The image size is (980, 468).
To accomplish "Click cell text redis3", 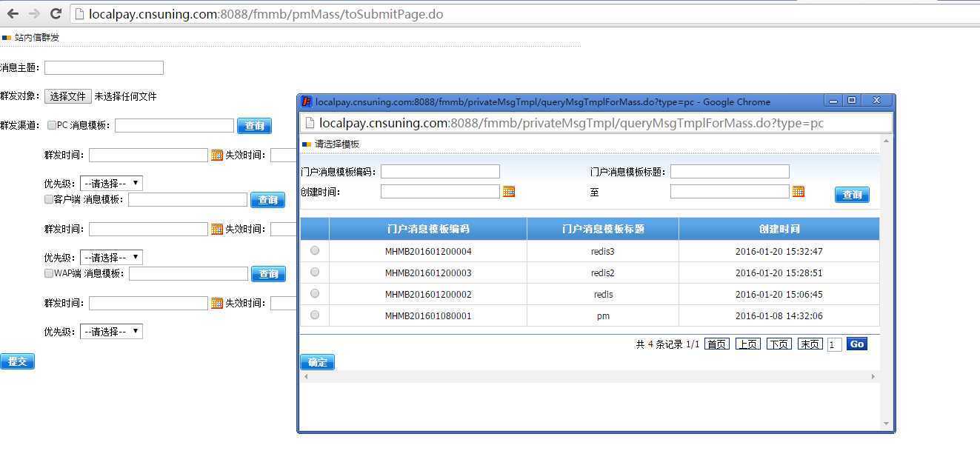I will (603, 251).
